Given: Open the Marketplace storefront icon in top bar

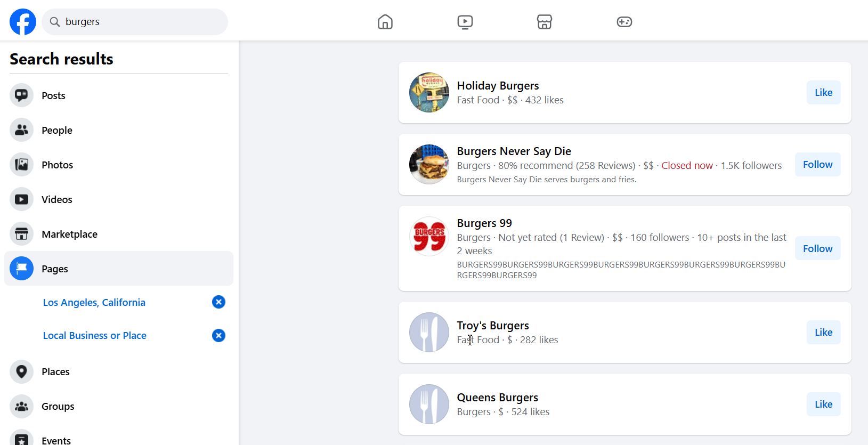Looking at the screenshot, I should 545,22.
